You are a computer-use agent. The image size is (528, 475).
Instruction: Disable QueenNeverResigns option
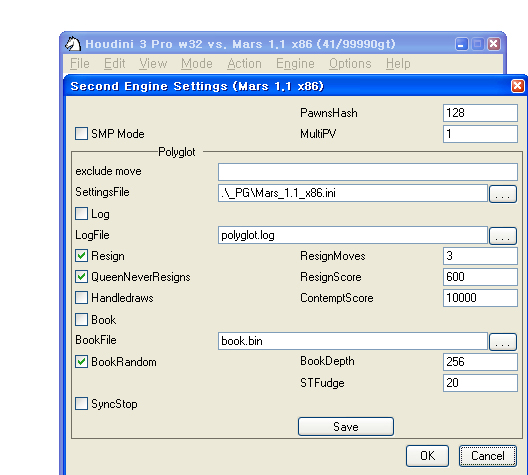[x=81, y=277]
